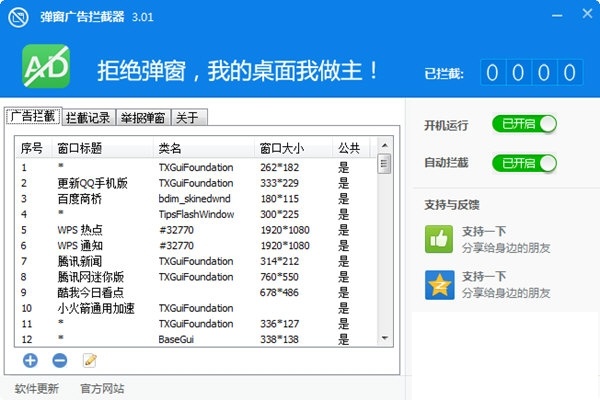
Task: Click the Qzone star share icon
Action: 440,285
